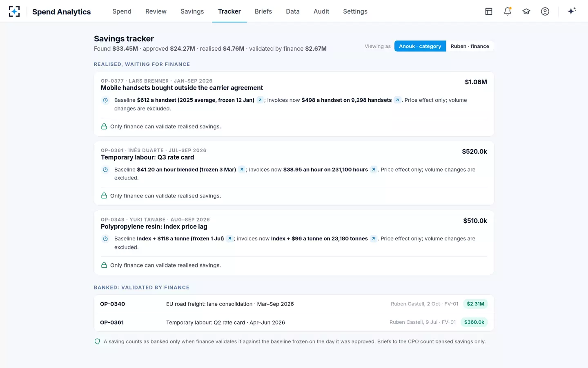Open the learning graduation cap icon
Image resolution: width=588 pixels, height=368 pixels.
(x=526, y=11)
